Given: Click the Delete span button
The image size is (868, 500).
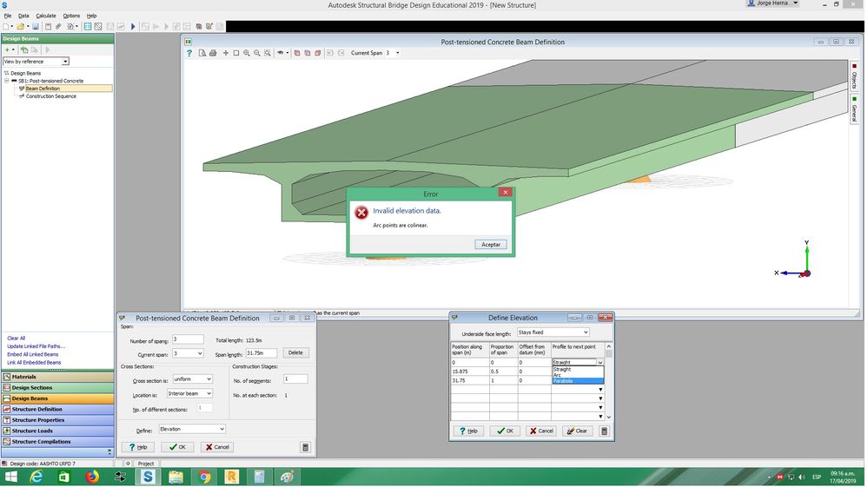Looking at the screenshot, I should 296,353.
